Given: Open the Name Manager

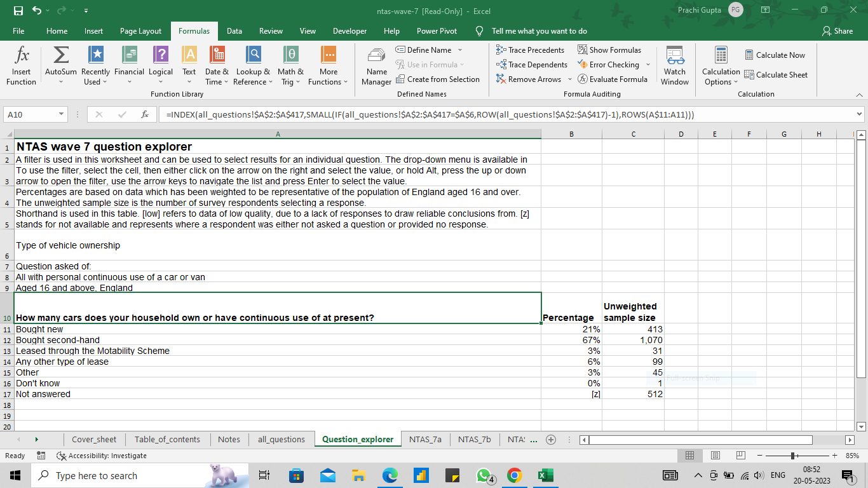Looking at the screenshot, I should click(x=376, y=65).
